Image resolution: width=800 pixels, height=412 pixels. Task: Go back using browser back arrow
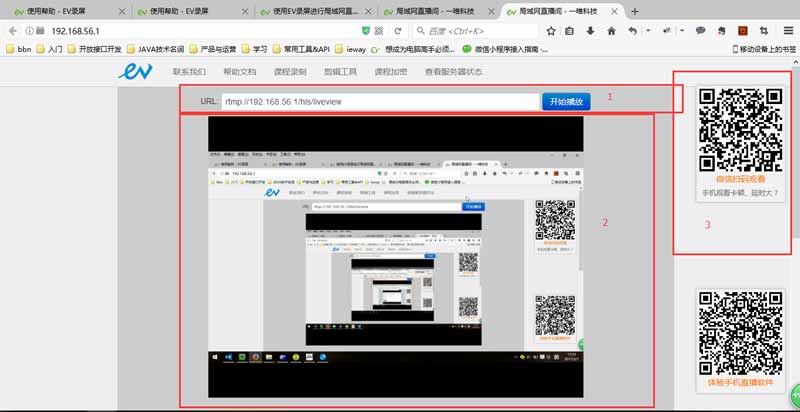point(13,31)
